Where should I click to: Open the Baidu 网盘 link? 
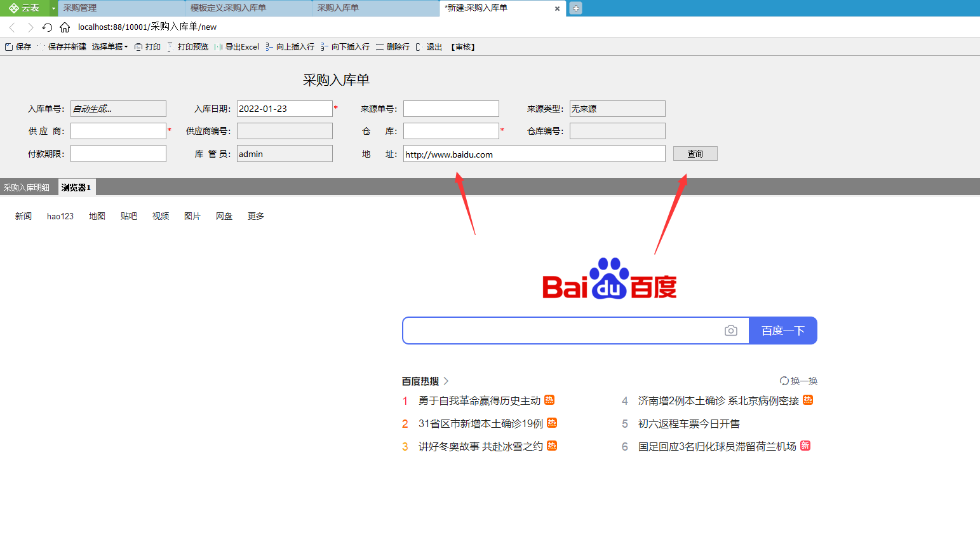click(x=224, y=216)
